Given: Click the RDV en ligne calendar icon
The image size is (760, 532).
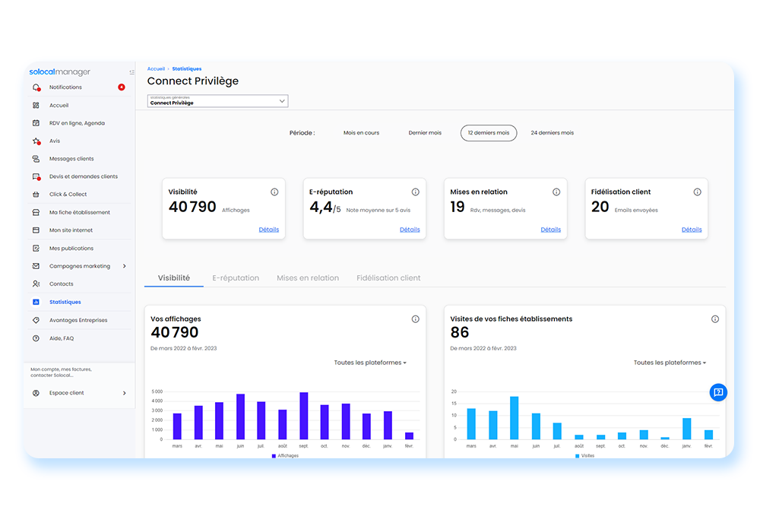Looking at the screenshot, I should pyautogui.click(x=36, y=123).
